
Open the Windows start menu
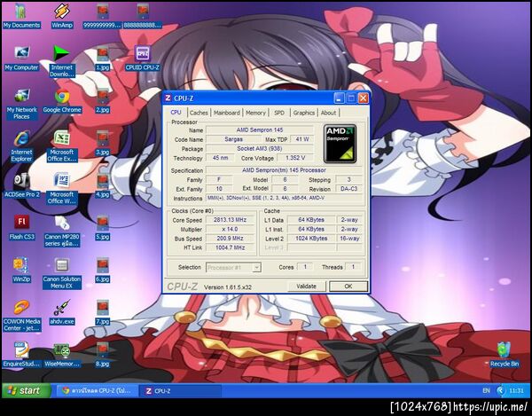point(26,390)
